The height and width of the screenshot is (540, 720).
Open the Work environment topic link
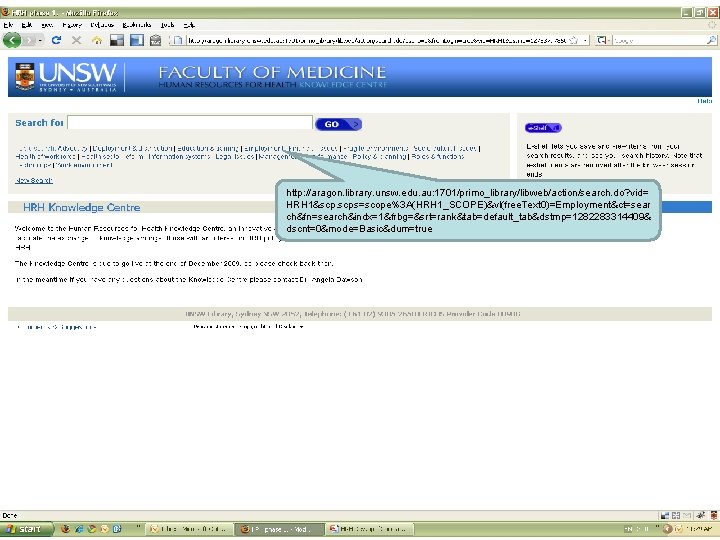coord(84,165)
